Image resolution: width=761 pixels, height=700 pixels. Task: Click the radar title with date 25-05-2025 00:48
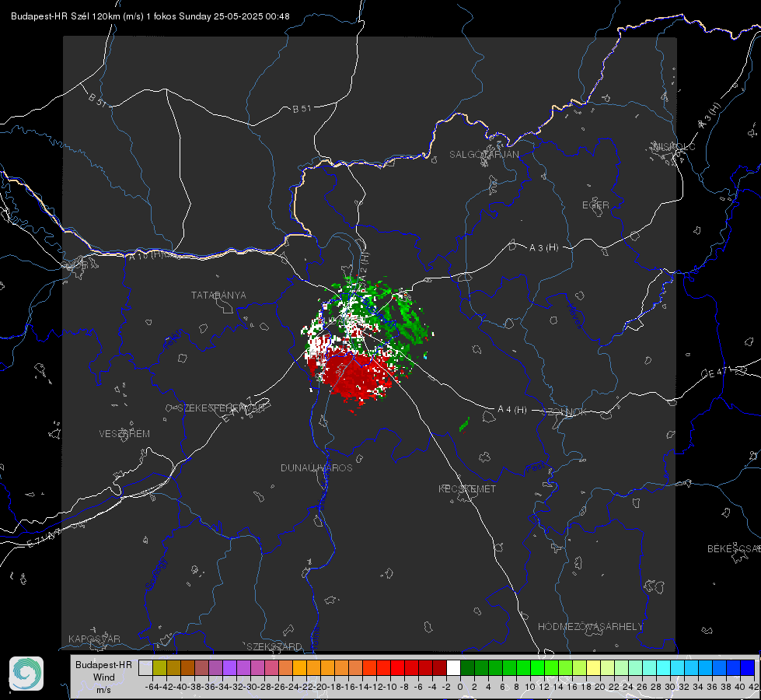tap(150, 16)
